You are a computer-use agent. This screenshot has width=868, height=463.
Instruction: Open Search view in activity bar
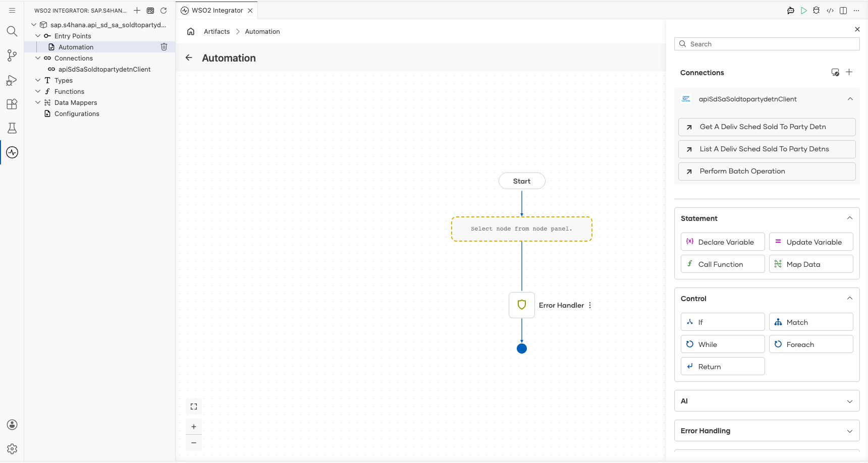click(12, 31)
